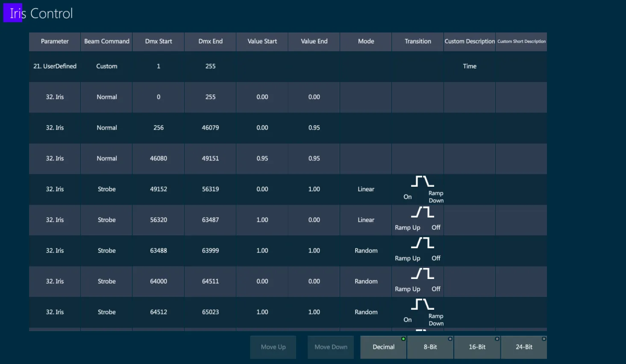Select the Normal beam command in row 46080

click(x=106, y=159)
